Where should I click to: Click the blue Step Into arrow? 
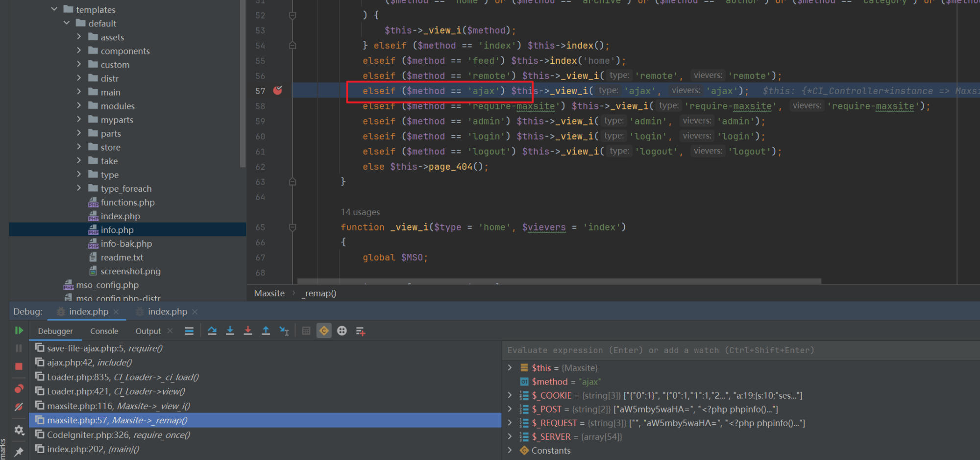click(230, 331)
